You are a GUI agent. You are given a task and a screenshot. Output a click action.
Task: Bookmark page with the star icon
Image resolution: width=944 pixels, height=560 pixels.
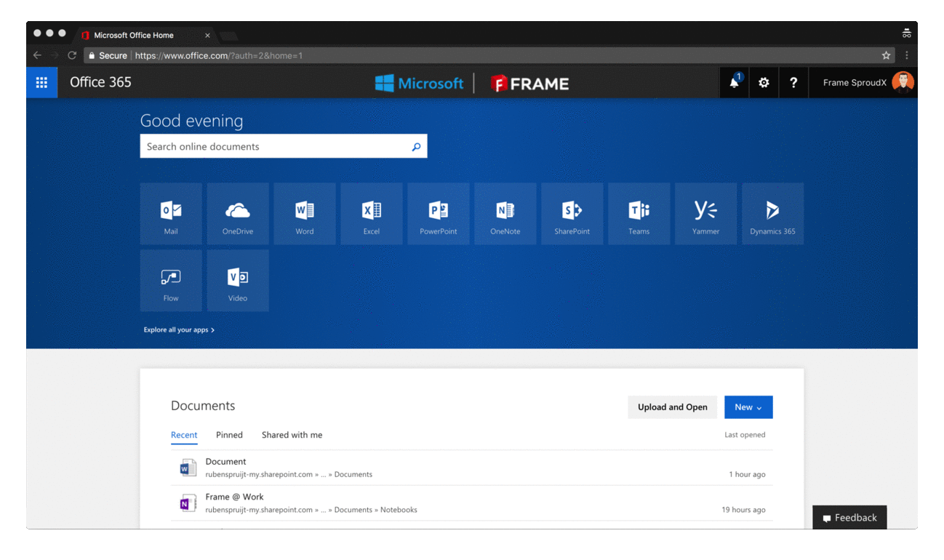886,55
